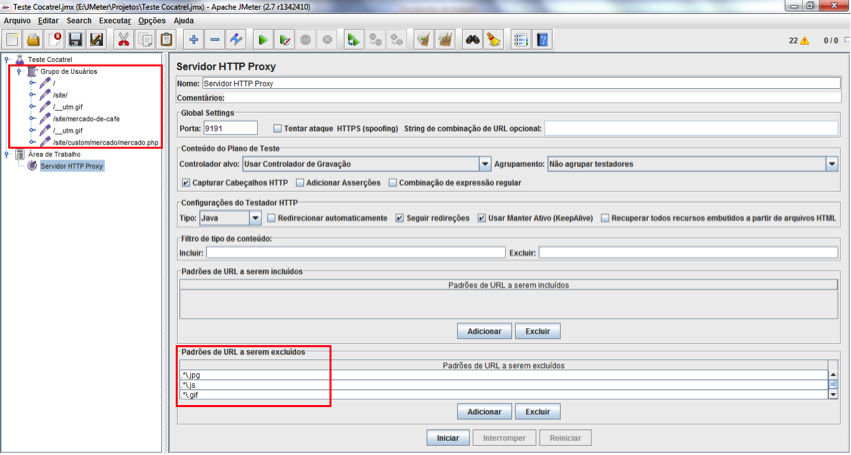Open the Agrupamento dropdown
Viewport: 851px width, 455px height.
pyautogui.click(x=831, y=164)
